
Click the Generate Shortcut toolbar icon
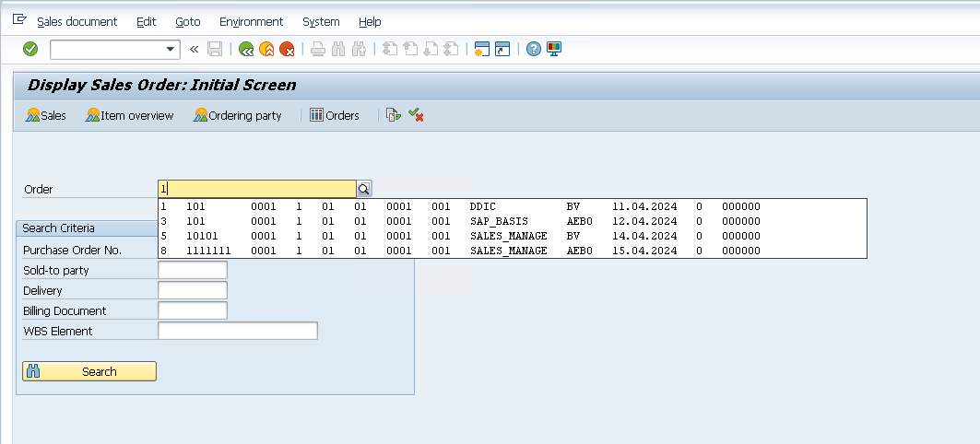[x=502, y=49]
